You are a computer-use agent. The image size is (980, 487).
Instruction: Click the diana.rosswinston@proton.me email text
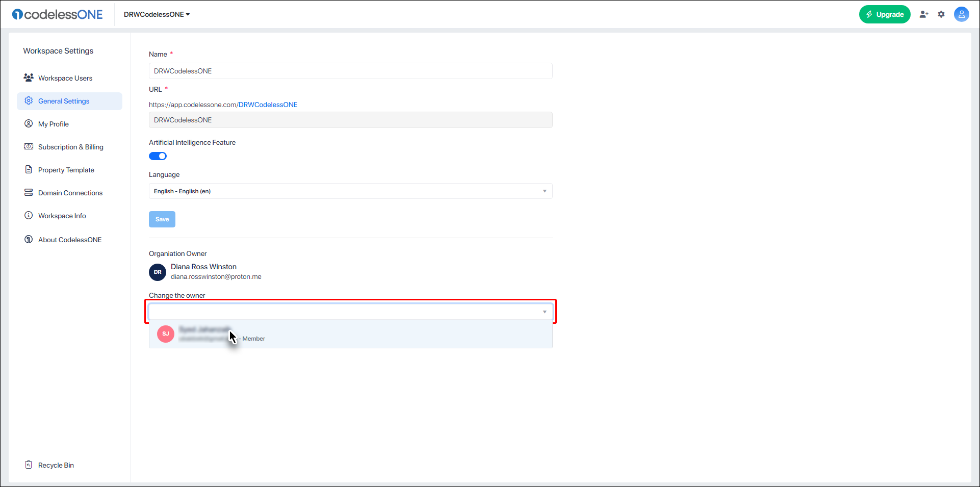(216, 277)
